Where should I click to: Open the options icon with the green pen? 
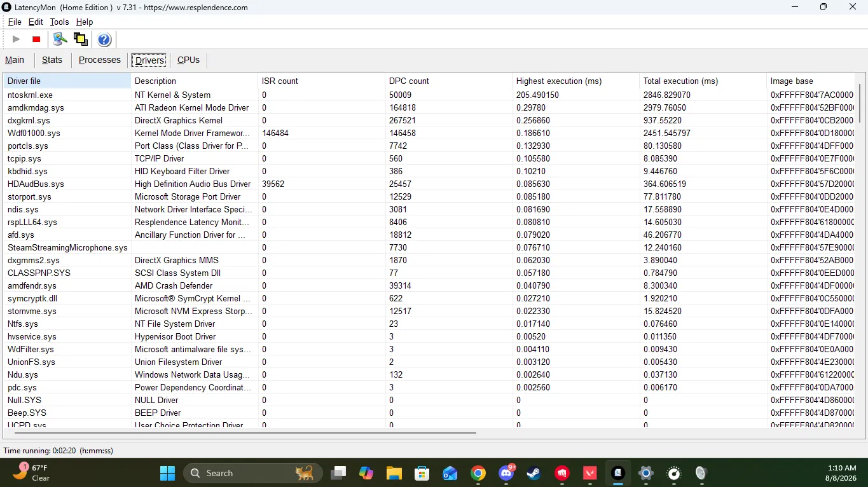coord(60,39)
